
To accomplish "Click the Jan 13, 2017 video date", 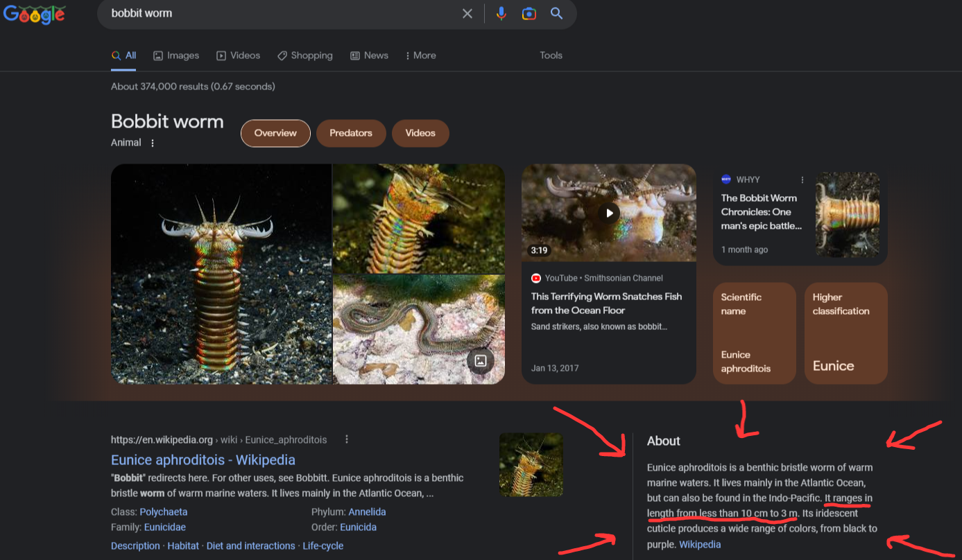I will [x=555, y=368].
